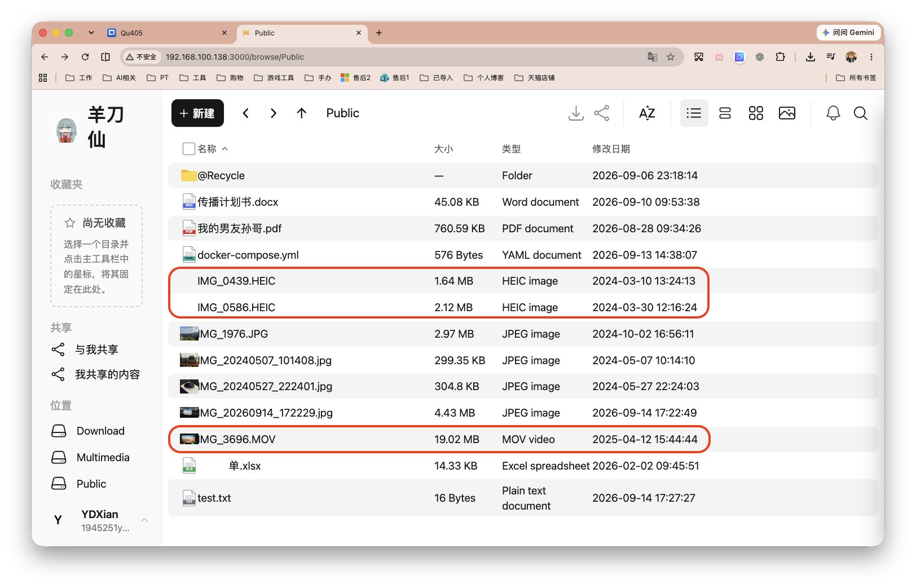
Task: Select the test.txt file
Action: pos(523,498)
